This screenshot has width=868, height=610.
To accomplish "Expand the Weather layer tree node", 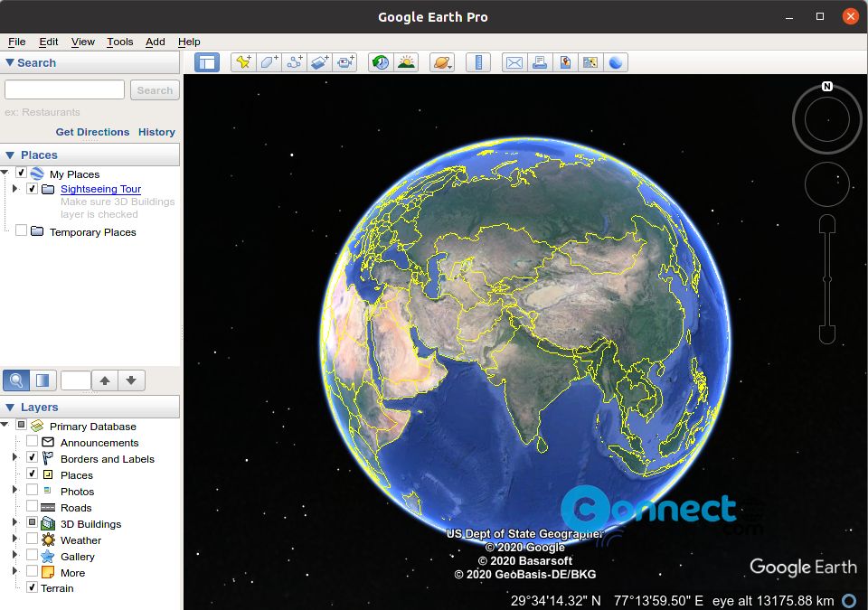I will coord(15,540).
